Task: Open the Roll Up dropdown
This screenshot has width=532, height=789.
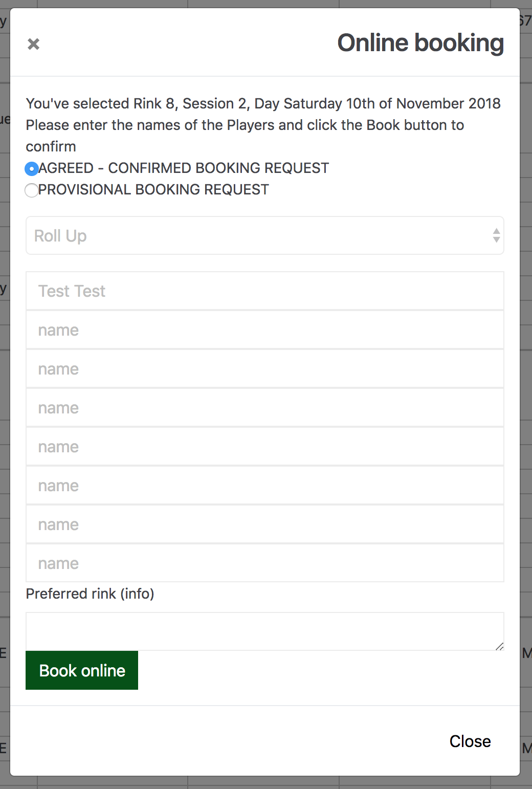Action: click(x=256, y=236)
